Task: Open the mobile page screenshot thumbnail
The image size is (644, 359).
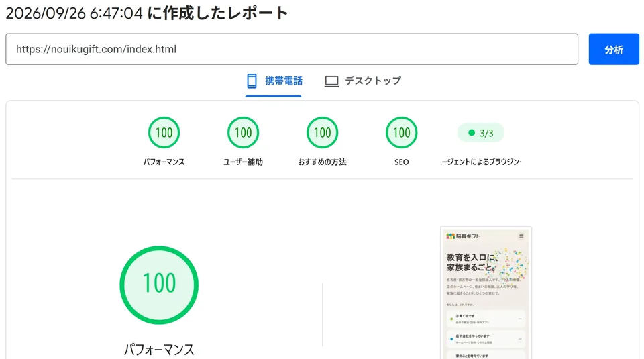Action: [x=486, y=293]
